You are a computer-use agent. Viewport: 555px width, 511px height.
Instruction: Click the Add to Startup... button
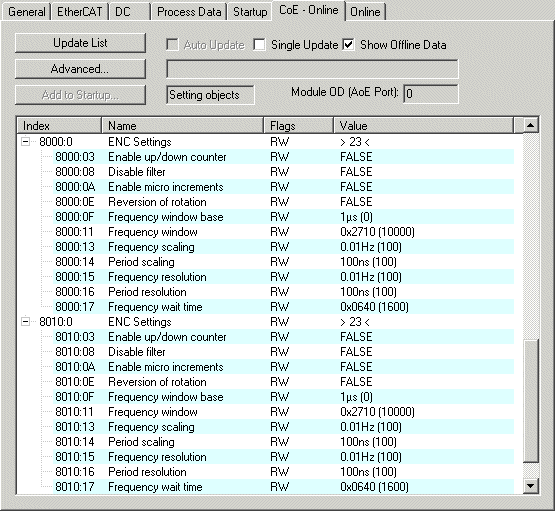point(80,95)
